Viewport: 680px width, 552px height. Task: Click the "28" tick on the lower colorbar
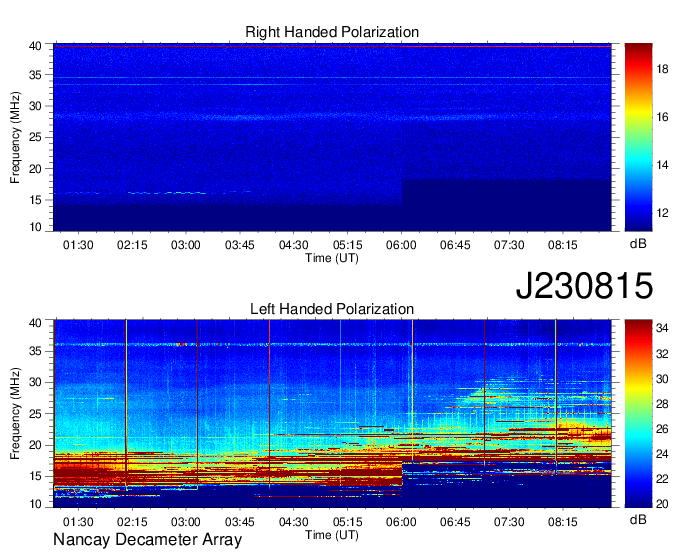[x=663, y=404]
